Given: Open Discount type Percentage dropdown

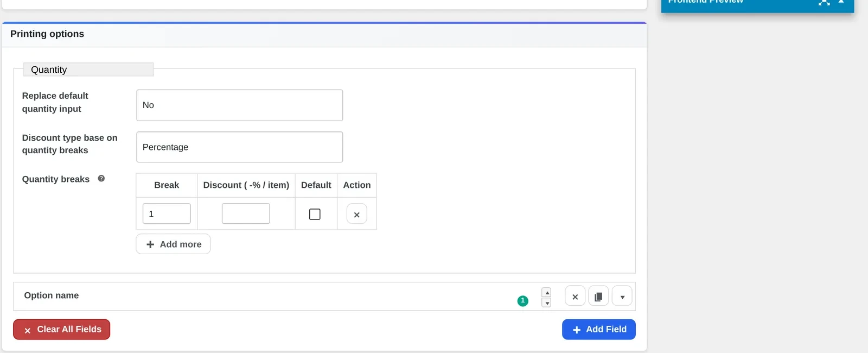Looking at the screenshot, I should coord(240,147).
